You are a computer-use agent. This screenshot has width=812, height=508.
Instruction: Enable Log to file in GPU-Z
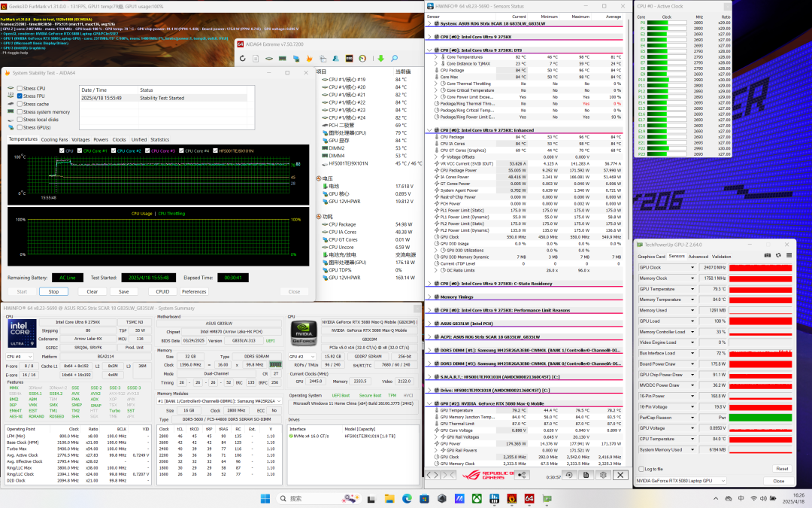[x=641, y=469]
